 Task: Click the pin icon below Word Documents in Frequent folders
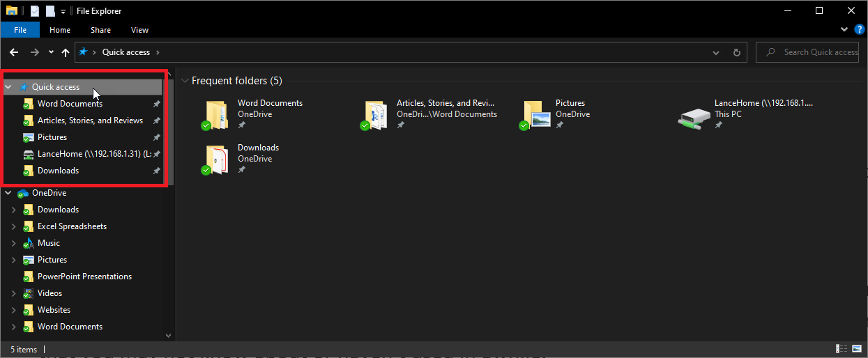pos(242,125)
